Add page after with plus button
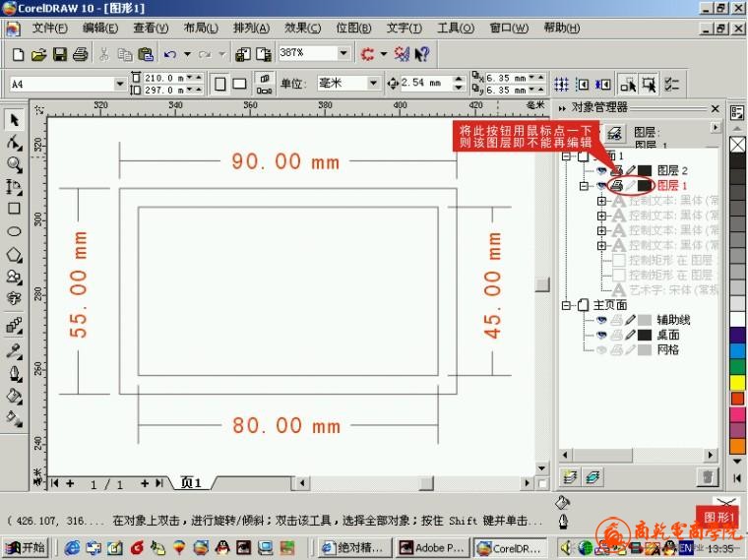Image resolution: width=748 pixels, height=560 pixels. point(145,483)
